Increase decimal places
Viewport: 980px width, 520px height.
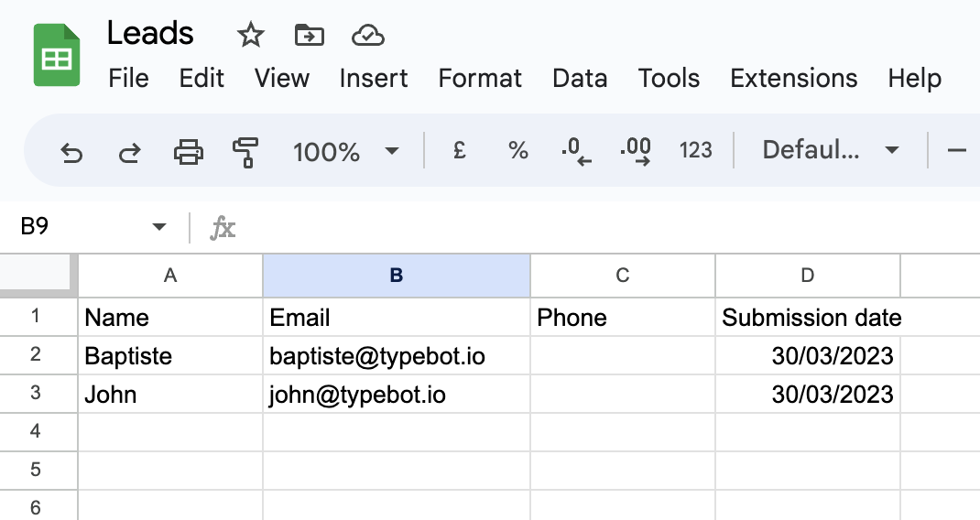point(636,151)
